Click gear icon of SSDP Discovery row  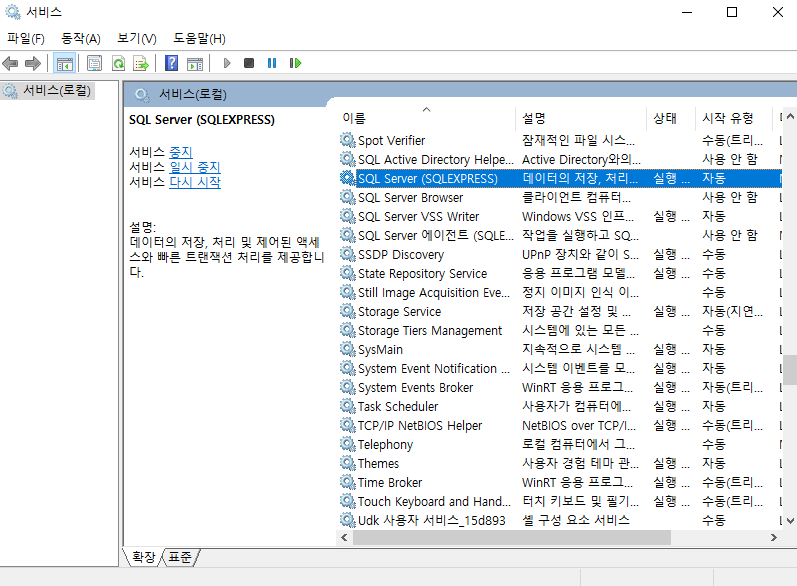(x=348, y=254)
